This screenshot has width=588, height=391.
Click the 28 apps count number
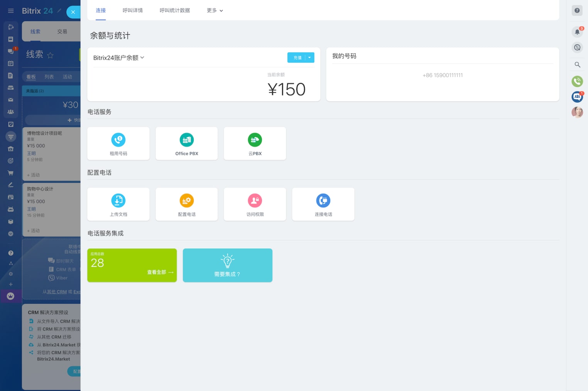coord(97,263)
